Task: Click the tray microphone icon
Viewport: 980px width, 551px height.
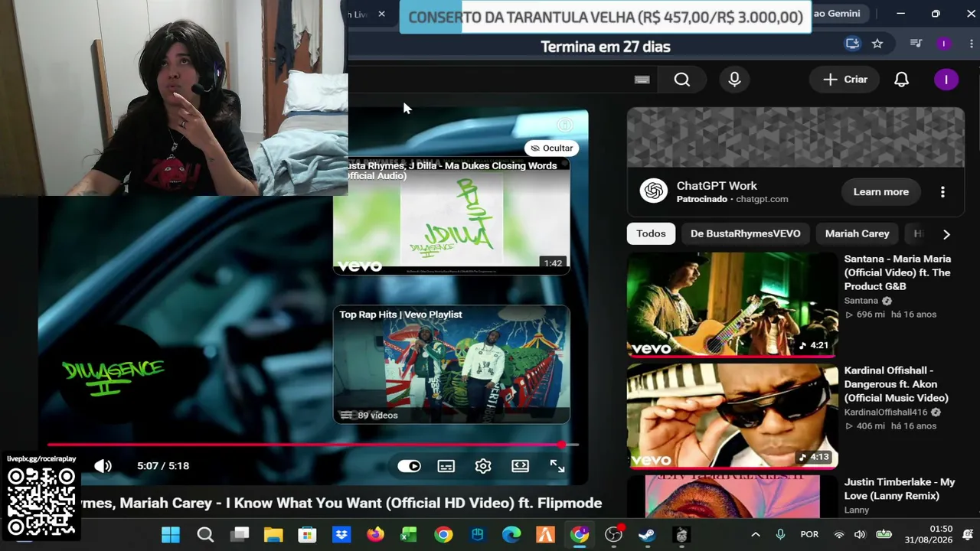Action: click(x=780, y=534)
